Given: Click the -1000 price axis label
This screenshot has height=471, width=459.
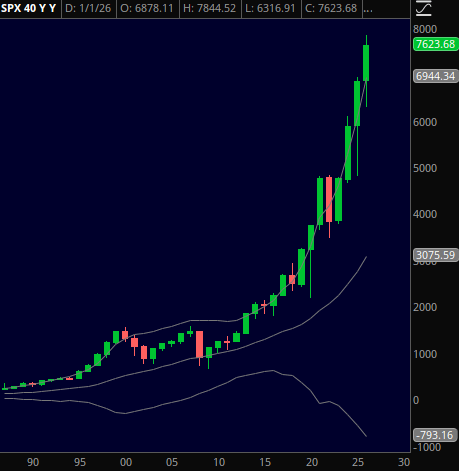Looking at the screenshot, I should (x=427, y=447).
